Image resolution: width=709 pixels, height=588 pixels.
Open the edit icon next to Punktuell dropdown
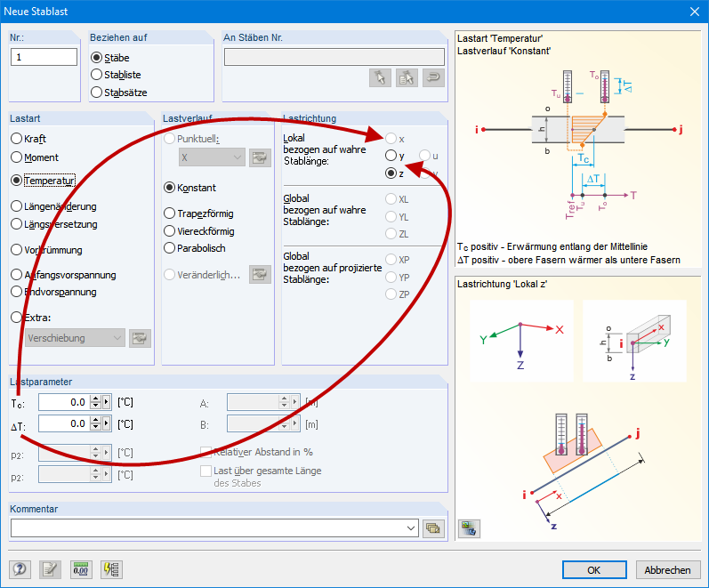click(260, 157)
